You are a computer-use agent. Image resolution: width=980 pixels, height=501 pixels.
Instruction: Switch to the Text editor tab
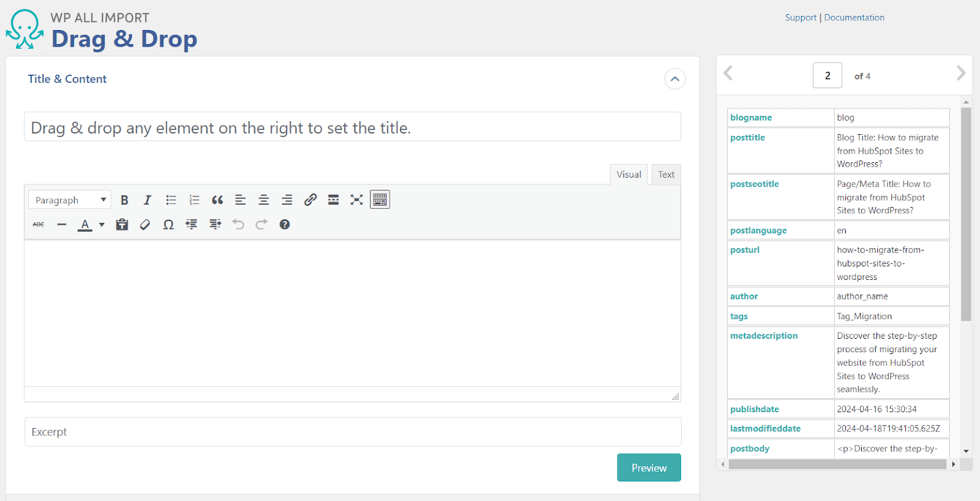[666, 175]
